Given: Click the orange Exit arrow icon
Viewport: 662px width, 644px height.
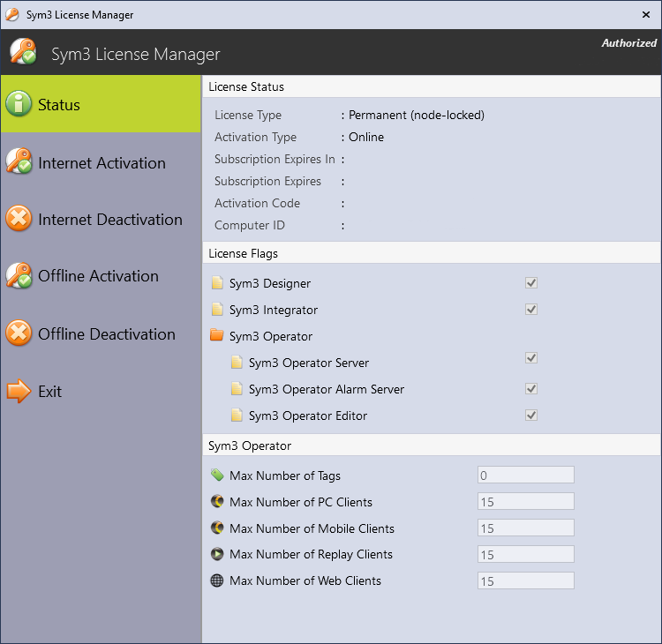Looking at the screenshot, I should coord(19,391).
